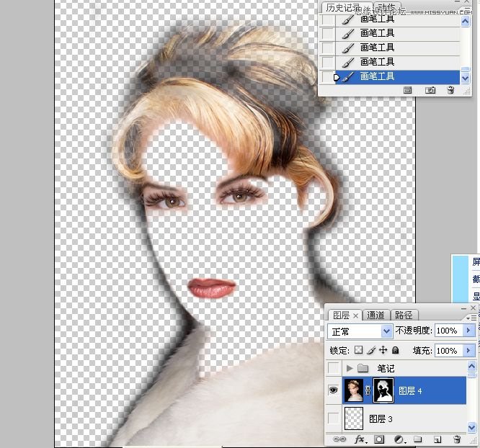Viewport: 480px width, 448px height.
Task: Open the layer style fx menu
Action: coord(360,439)
